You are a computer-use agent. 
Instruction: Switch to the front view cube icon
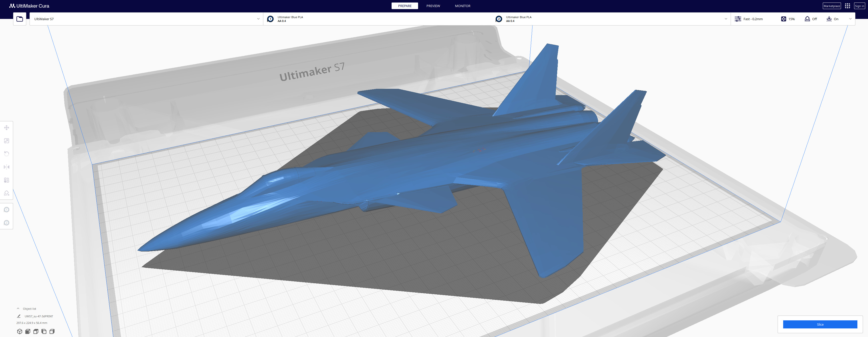pyautogui.click(x=28, y=331)
